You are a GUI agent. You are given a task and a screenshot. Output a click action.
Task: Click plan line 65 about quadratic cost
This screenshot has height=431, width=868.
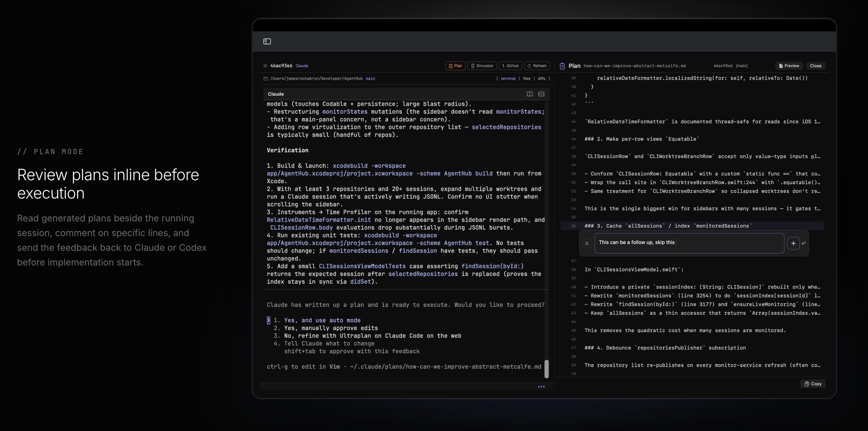pos(685,330)
